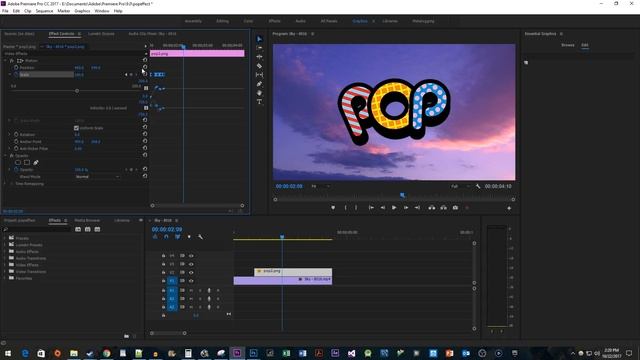
Task: Add marker in the timeline panel
Action: coord(189,237)
